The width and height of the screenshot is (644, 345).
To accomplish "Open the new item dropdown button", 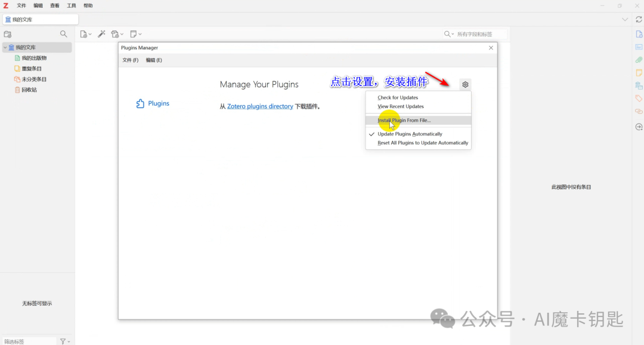I will 85,34.
